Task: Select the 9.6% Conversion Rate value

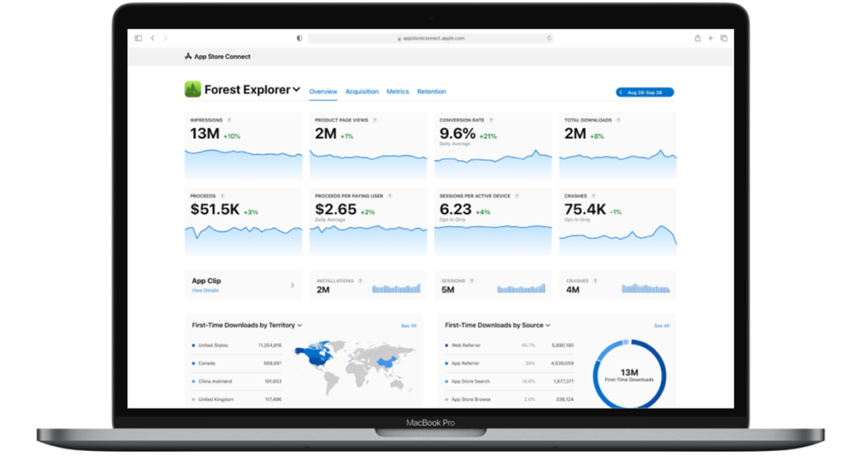Action: pos(457,134)
